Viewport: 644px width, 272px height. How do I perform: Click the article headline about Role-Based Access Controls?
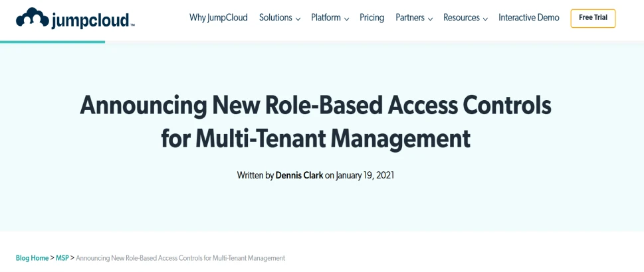[316, 122]
